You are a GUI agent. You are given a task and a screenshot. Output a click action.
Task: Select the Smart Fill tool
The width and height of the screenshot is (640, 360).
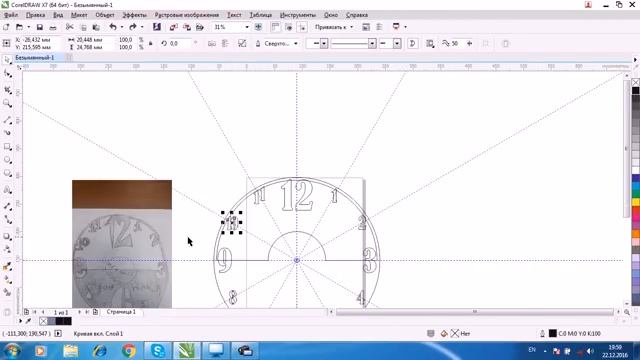[7, 292]
